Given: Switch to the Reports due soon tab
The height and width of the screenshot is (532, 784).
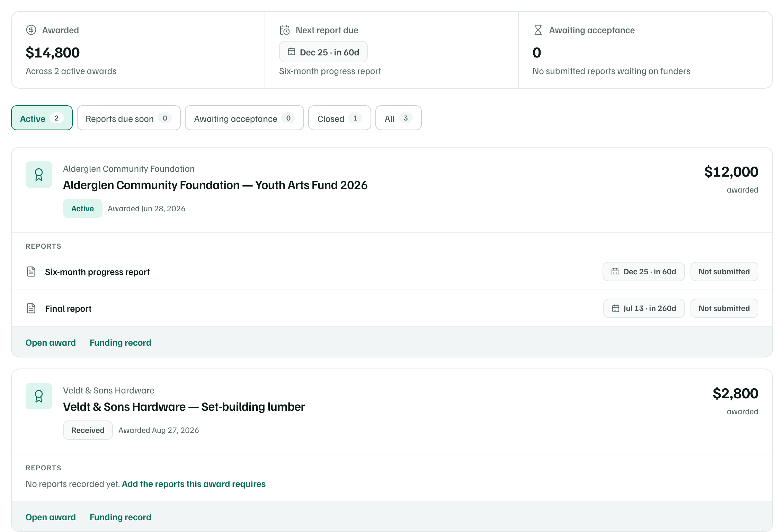Looking at the screenshot, I should click(x=129, y=118).
